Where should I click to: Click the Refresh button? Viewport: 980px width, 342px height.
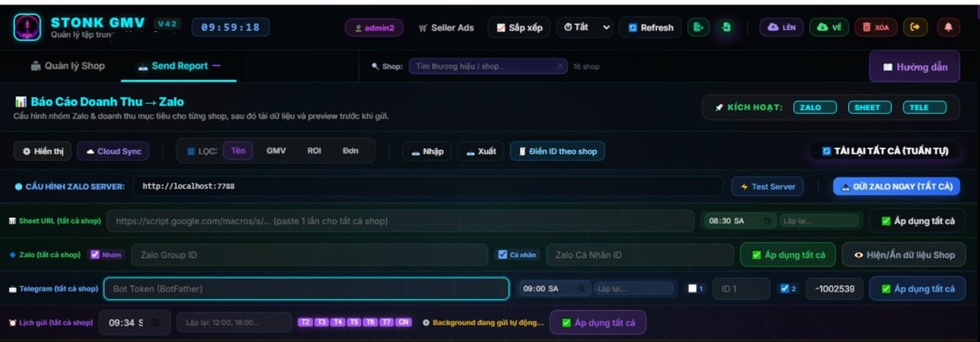650,28
